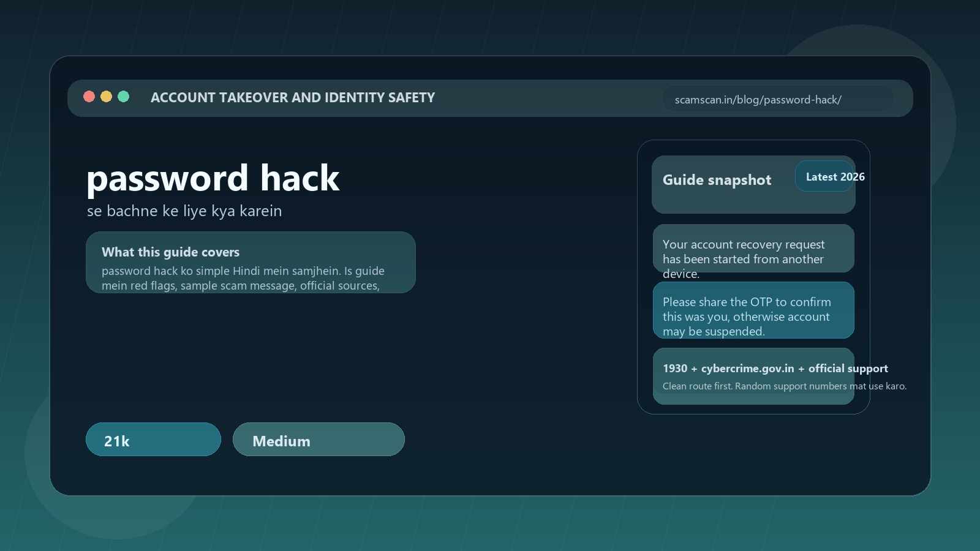This screenshot has height=551, width=980.
Task: Click the ACCOUNT TAKEOVER AND IDENTITY SAFETY header
Action: (293, 97)
